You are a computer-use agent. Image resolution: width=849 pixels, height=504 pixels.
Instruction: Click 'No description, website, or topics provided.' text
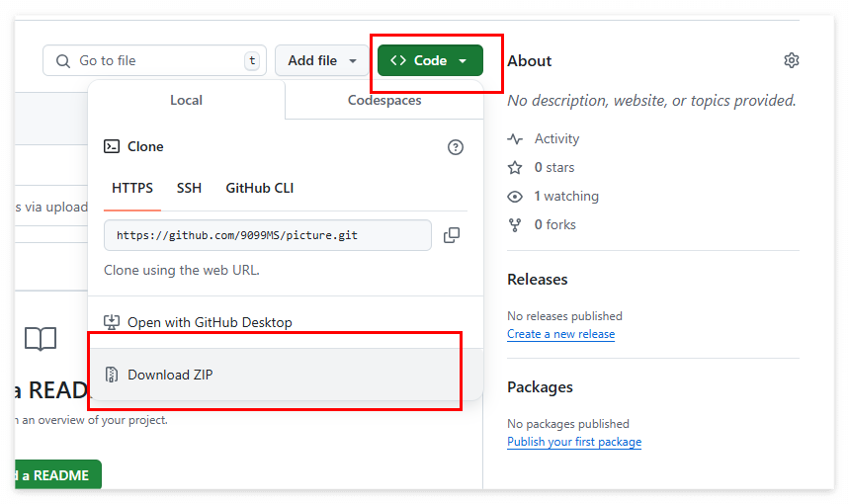(x=651, y=101)
